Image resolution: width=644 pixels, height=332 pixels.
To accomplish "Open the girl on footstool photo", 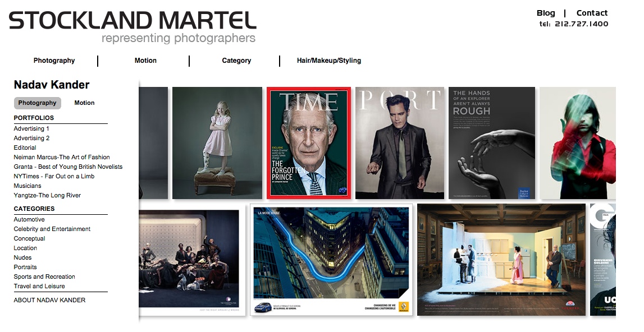I will click(217, 143).
